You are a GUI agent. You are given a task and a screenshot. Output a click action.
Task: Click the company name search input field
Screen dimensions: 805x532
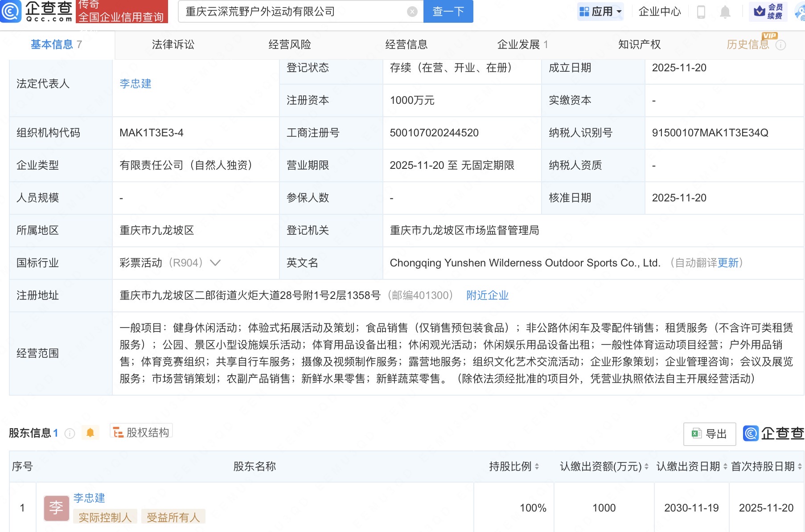(294, 12)
